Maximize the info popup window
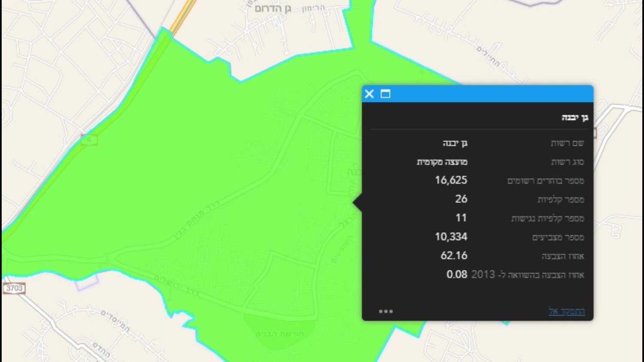 point(386,94)
